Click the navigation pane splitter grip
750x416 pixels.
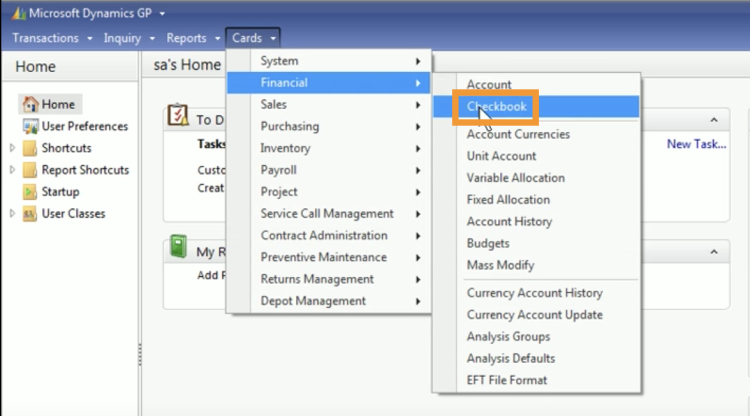click(140, 354)
